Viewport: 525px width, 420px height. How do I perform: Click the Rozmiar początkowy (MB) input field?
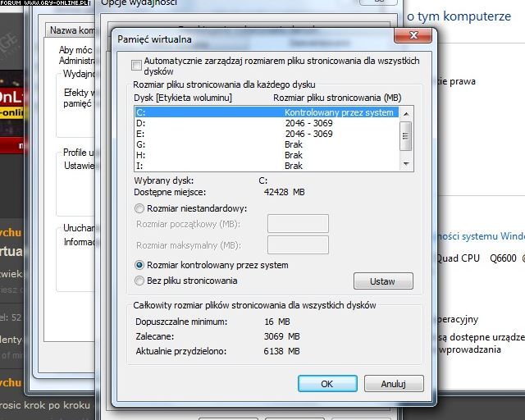click(298, 223)
